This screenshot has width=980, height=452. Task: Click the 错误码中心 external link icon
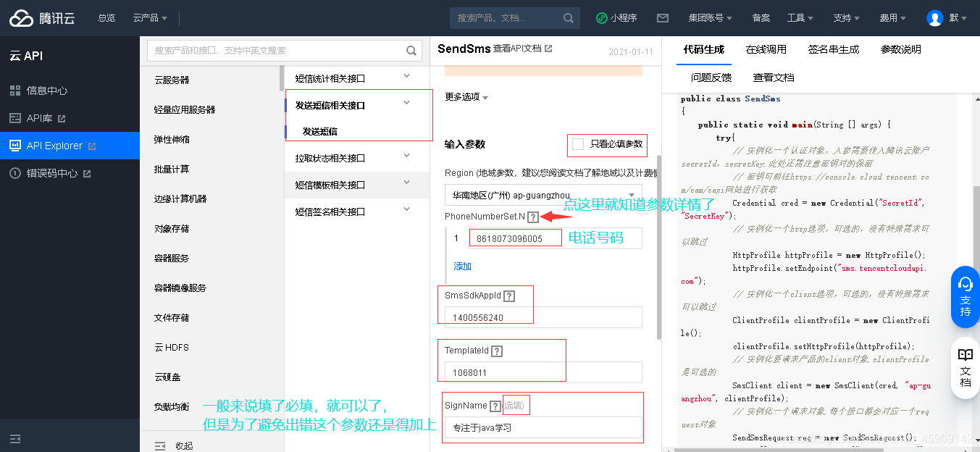click(87, 173)
